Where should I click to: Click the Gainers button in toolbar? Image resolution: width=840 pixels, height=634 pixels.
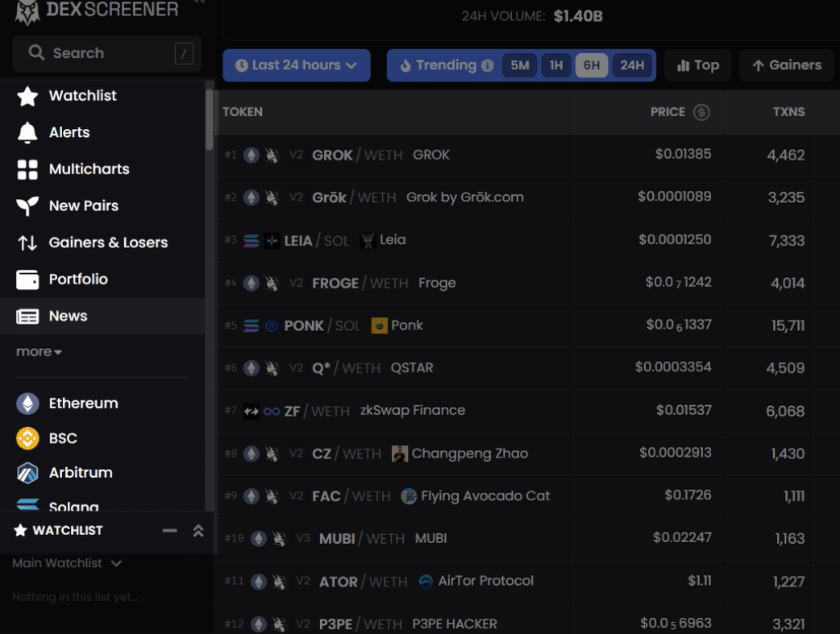[787, 65]
